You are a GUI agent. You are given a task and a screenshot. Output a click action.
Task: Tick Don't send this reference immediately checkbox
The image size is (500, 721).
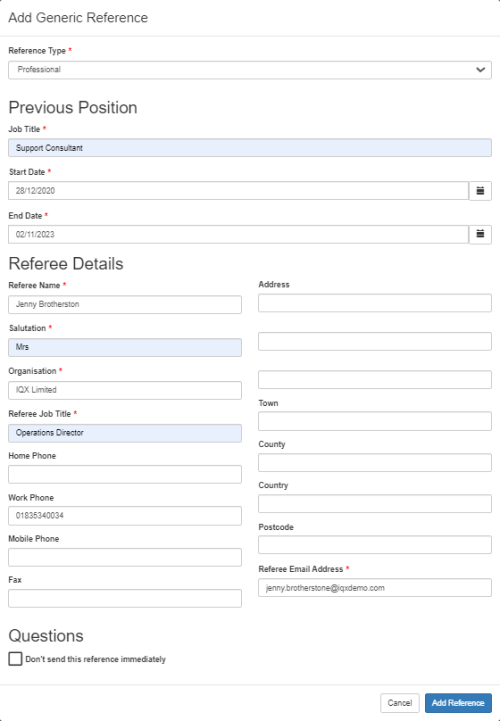(x=15, y=658)
